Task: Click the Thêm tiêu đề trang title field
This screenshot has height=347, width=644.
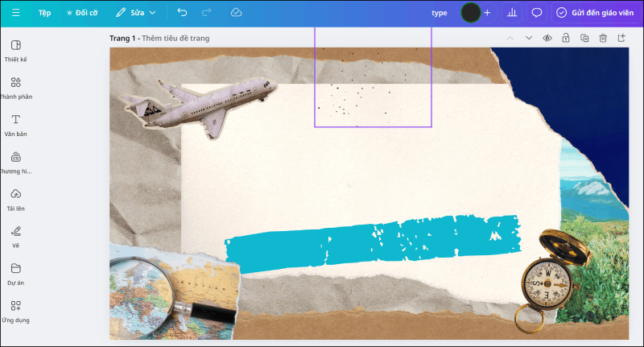Action: pyautogui.click(x=177, y=38)
